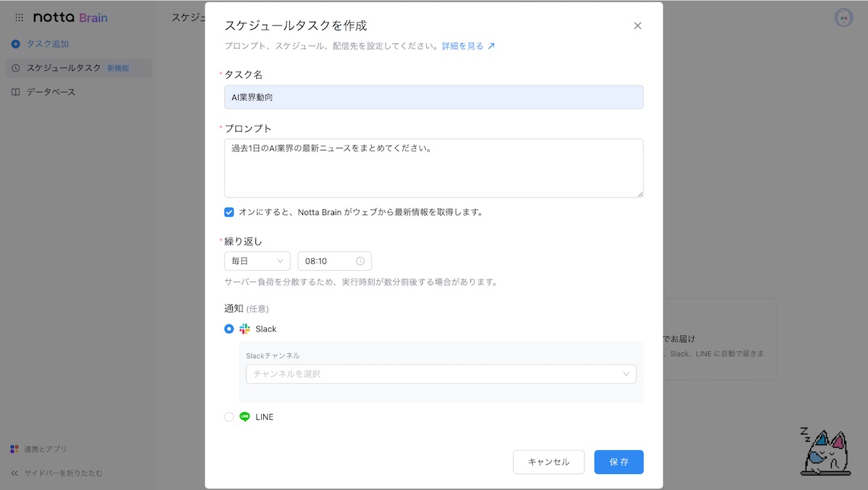Click the label text オンにすると、Notta Brain がウェブから
Screen dimensions: 868x490
click(360, 212)
